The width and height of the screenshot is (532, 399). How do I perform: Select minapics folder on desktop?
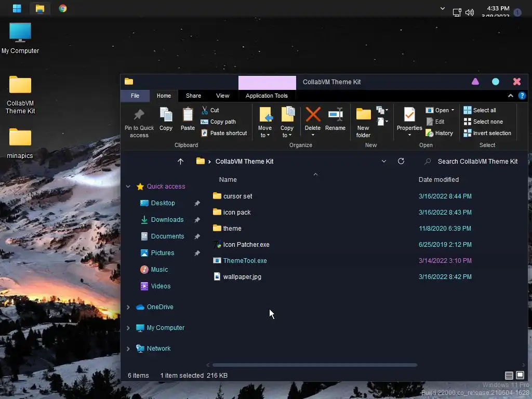20,143
